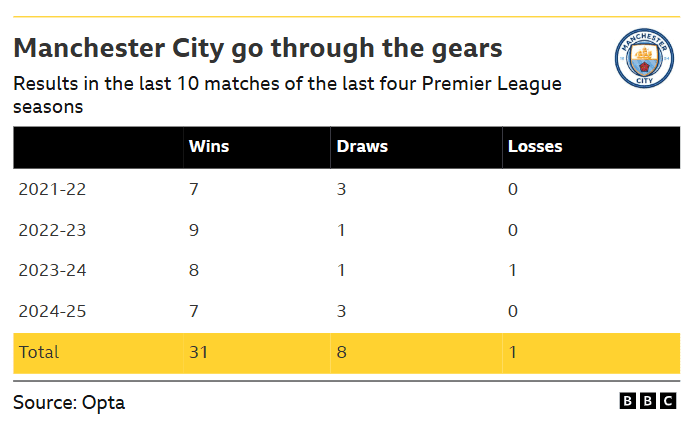Click the BBC logo
688x432 pixels.
point(647,401)
